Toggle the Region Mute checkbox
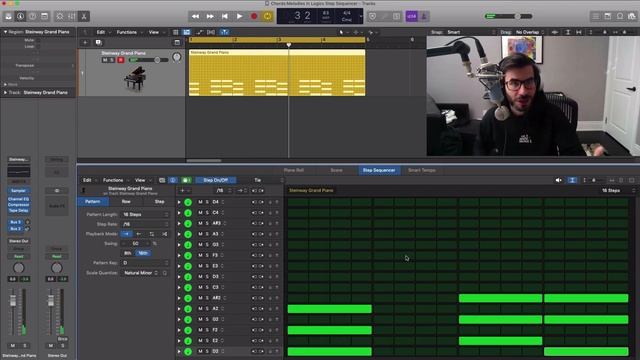This screenshot has width=640, height=360. point(38,40)
